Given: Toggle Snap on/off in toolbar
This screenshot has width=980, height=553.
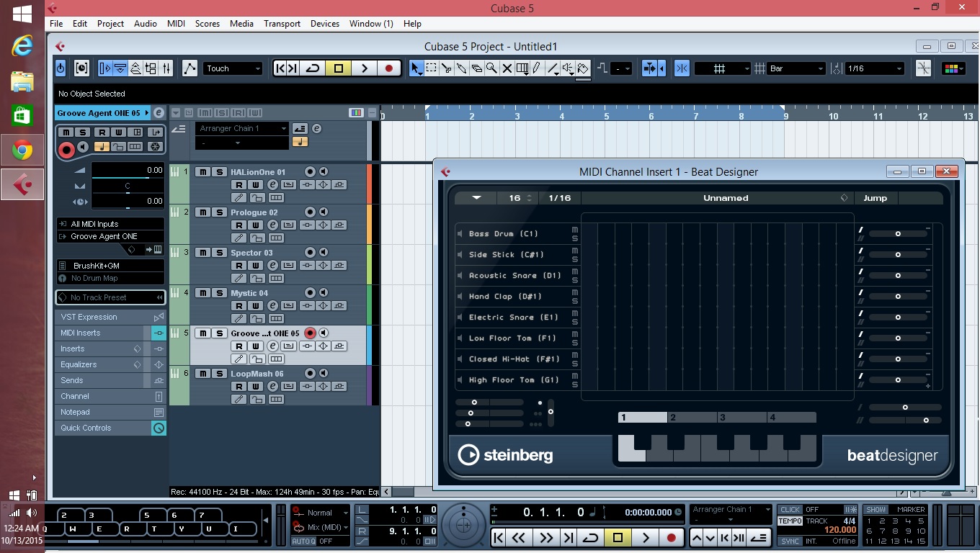Looking at the screenshot, I should (682, 68).
